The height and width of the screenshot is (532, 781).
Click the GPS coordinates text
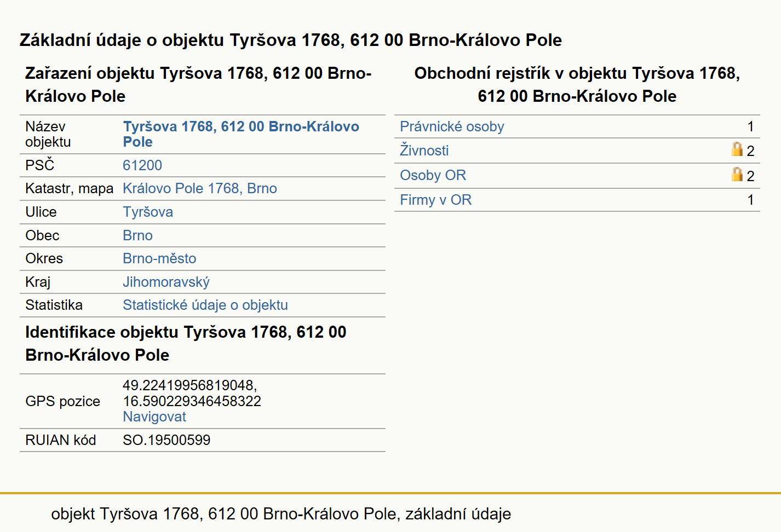click(192, 393)
